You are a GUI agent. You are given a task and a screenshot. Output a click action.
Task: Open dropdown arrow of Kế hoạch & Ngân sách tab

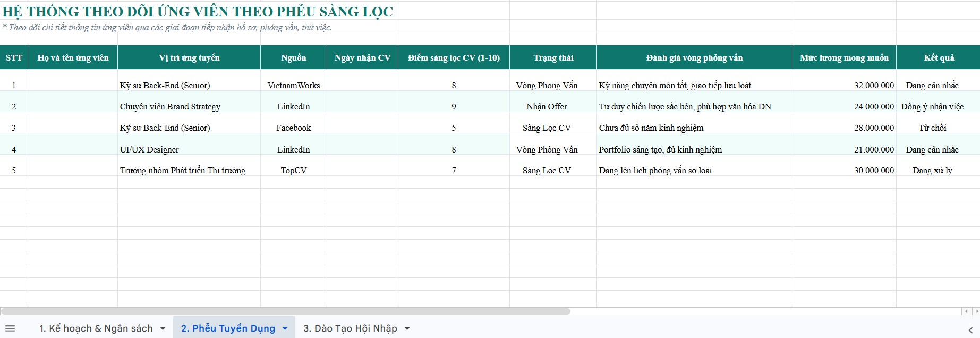point(163,329)
